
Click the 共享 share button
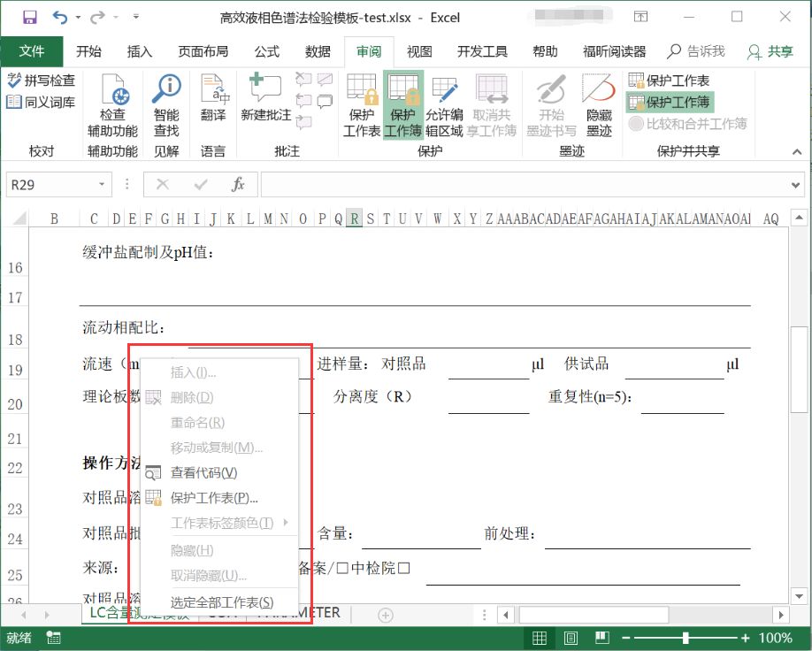click(x=770, y=51)
